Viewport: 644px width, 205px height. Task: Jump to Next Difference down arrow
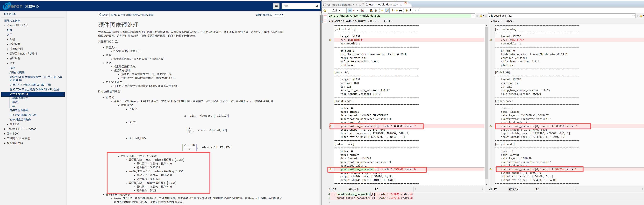(x=393, y=11)
